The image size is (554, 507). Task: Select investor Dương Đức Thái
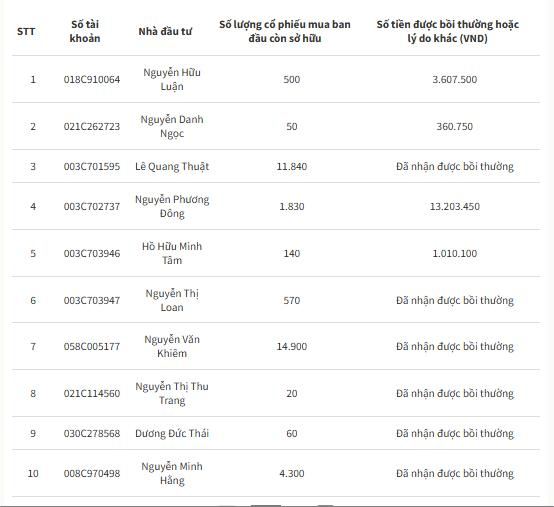pos(172,433)
